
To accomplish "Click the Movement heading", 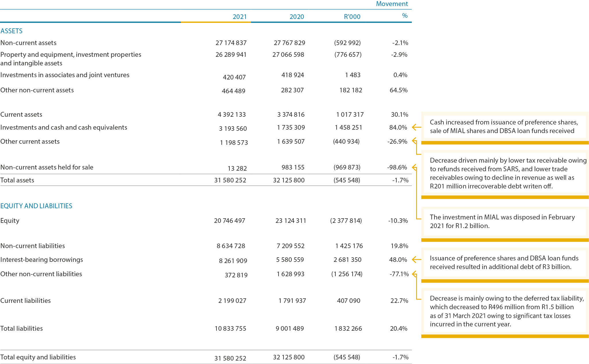I will pos(392,4).
